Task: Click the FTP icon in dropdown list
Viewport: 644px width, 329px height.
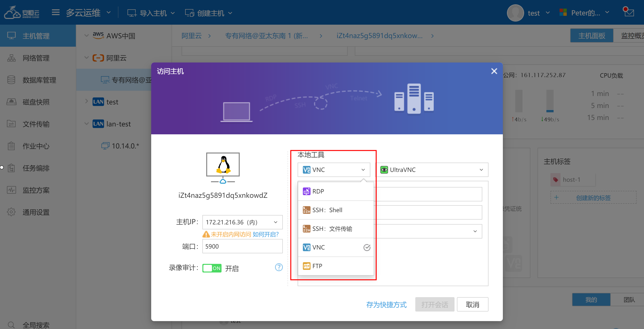Action: (306, 266)
